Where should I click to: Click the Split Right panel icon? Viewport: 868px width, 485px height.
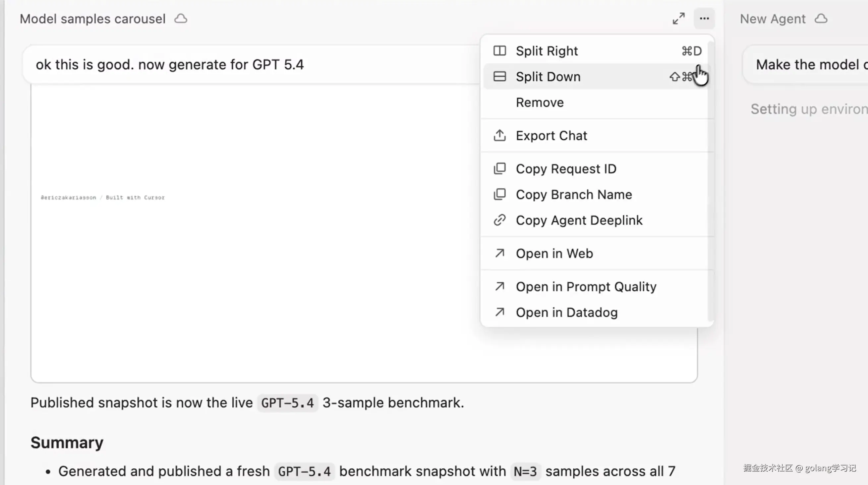coord(500,51)
